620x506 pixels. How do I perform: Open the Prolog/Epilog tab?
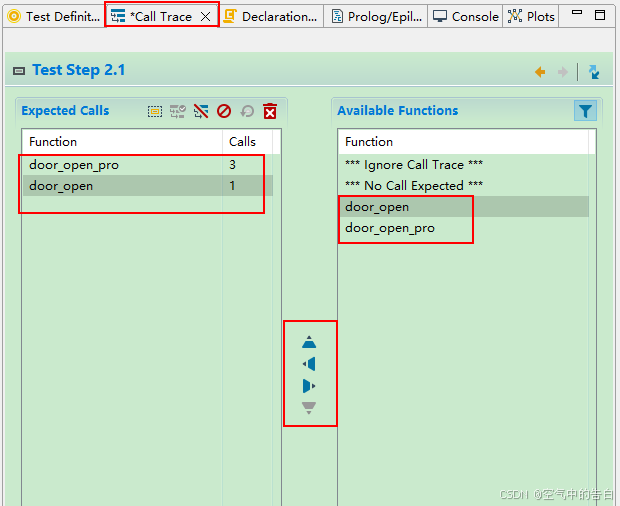(x=376, y=16)
